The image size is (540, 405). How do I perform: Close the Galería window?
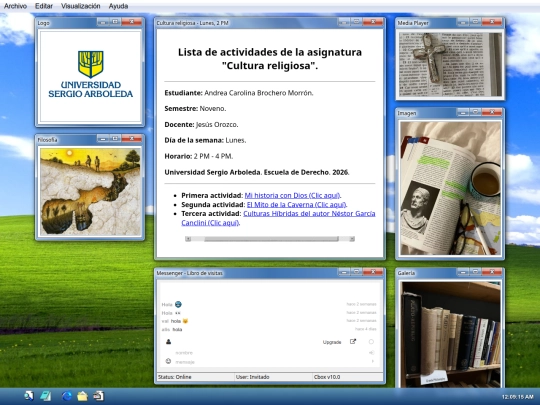pos(492,272)
